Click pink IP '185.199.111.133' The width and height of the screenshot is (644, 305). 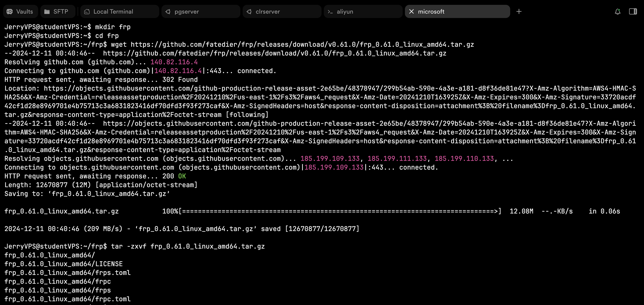pos(397,158)
